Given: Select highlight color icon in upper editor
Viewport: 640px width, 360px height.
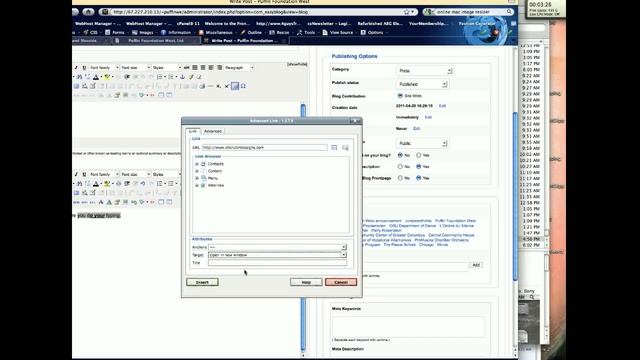Looking at the screenshot, I should tap(107, 77).
